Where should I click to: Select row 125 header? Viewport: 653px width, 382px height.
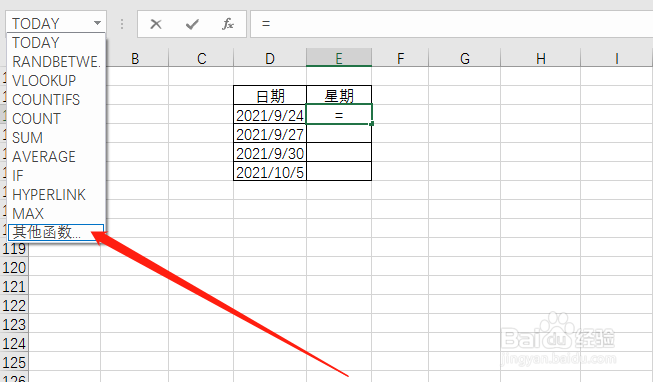click(x=14, y=362)
